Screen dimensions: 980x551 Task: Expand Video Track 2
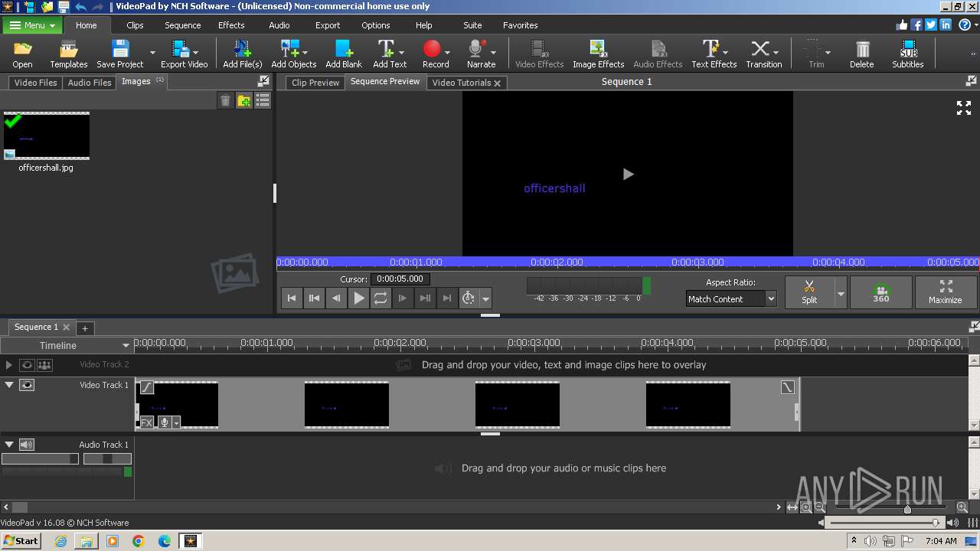tap(9, 365)
